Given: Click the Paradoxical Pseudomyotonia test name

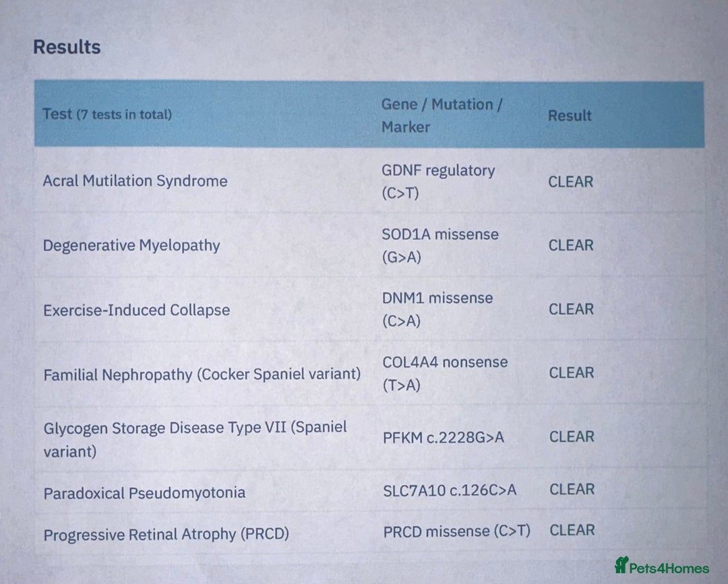Looking at the screenshot, I should pos(144,492).
